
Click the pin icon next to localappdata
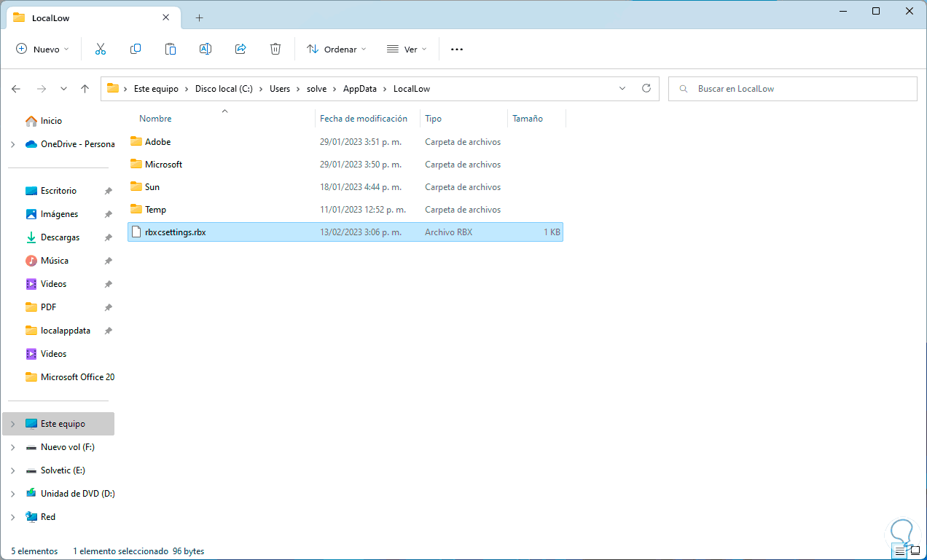point(108,331)
